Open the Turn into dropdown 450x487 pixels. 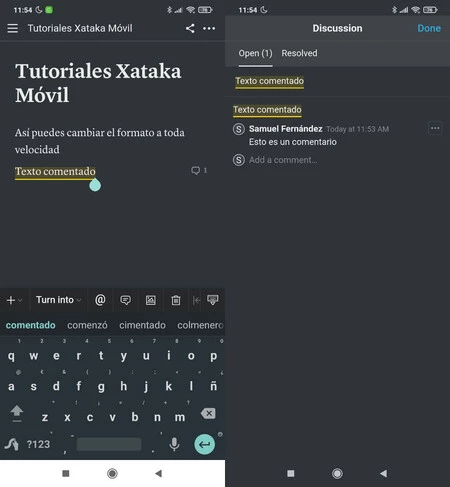pyautogui.click(x=58, y=300)
